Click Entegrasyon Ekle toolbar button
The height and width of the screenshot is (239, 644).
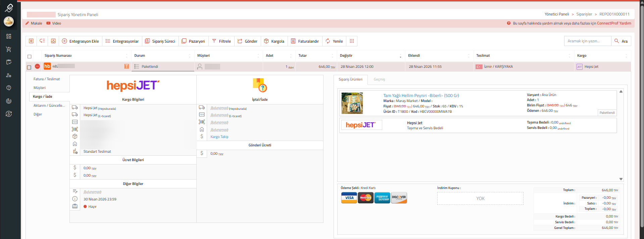point(81,41)
